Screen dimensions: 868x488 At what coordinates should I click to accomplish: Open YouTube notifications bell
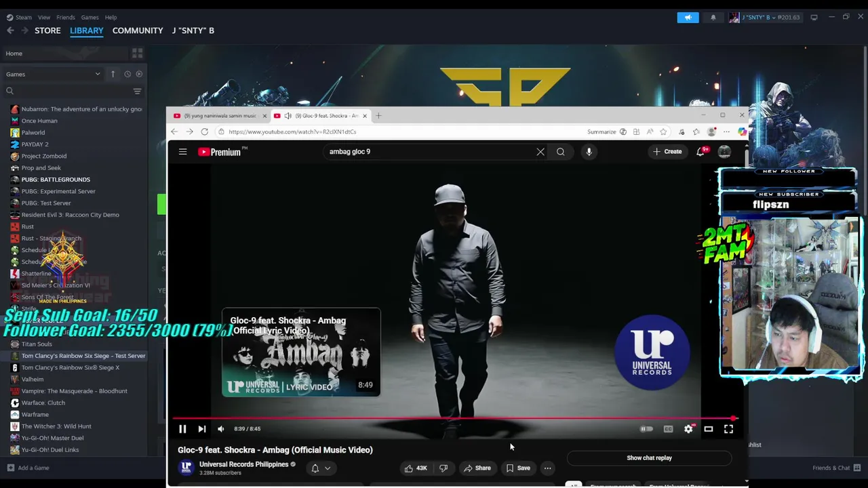click(x=701, y=152)
